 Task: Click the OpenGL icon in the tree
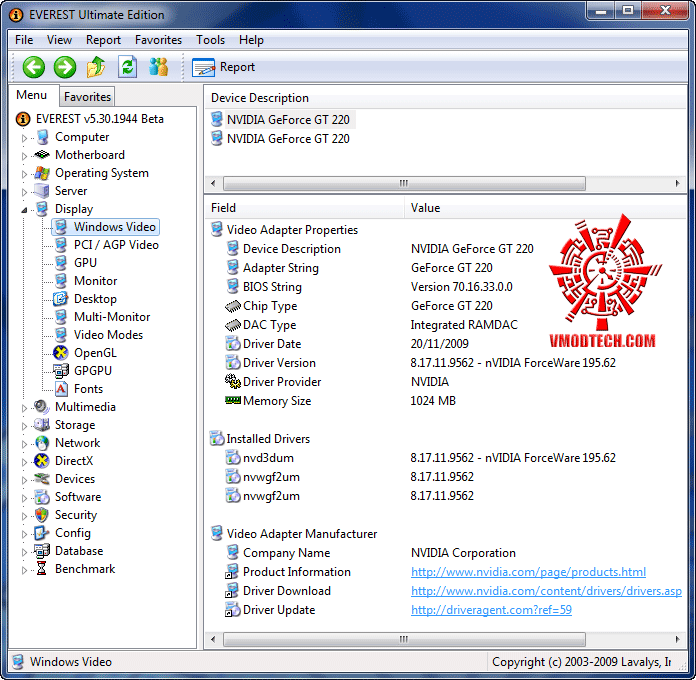coord(61,353)
